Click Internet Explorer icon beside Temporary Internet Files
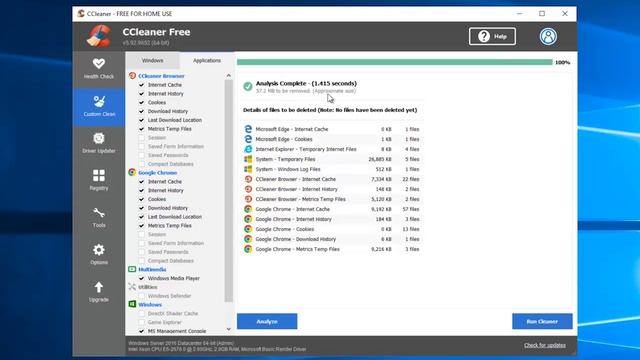This screenshot has width=640, height=360. [248, 149]
